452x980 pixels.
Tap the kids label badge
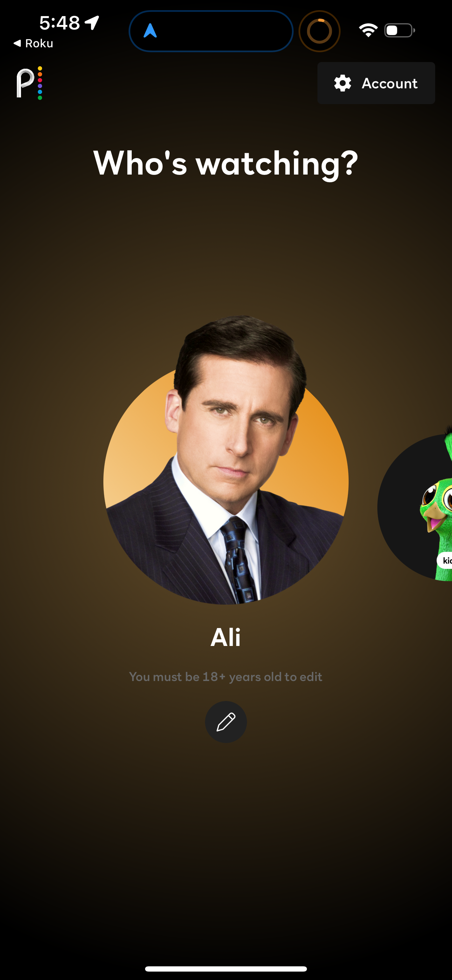[444, 560]
